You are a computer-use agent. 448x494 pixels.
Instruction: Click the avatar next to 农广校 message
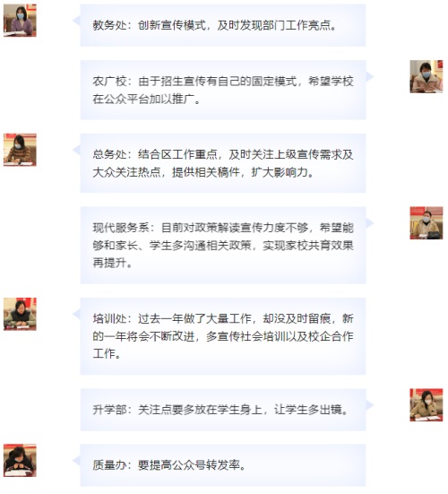click(x=426, y=76)
